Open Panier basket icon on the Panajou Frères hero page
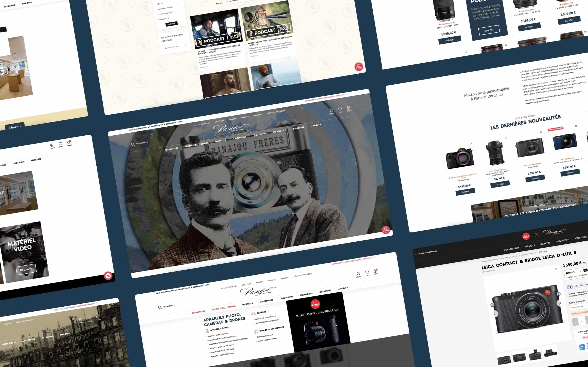This screenshot has height=367, width=588. 349,108
